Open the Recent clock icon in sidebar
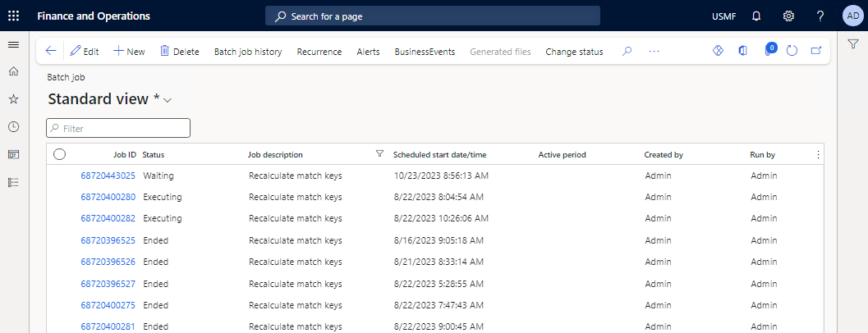The image size is (868, 333). click(14, 126)
